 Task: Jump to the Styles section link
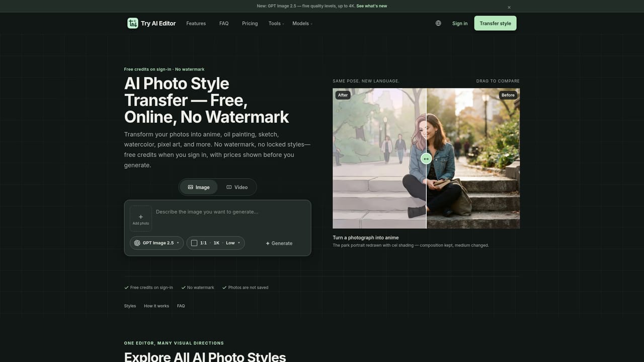tap(130, 306)
